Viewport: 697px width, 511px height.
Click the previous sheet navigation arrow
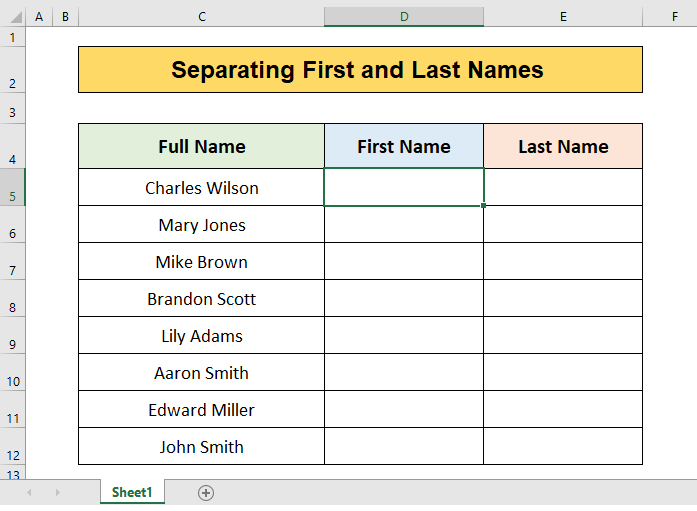point(29,492)
